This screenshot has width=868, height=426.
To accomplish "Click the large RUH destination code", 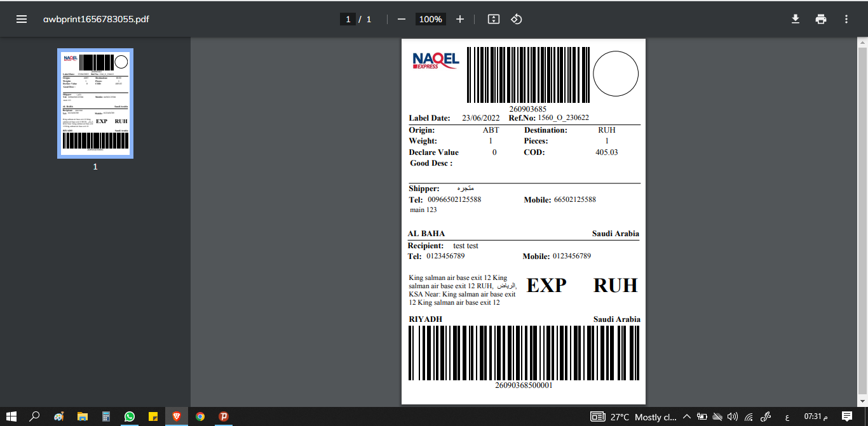I will tap(615, 286).
